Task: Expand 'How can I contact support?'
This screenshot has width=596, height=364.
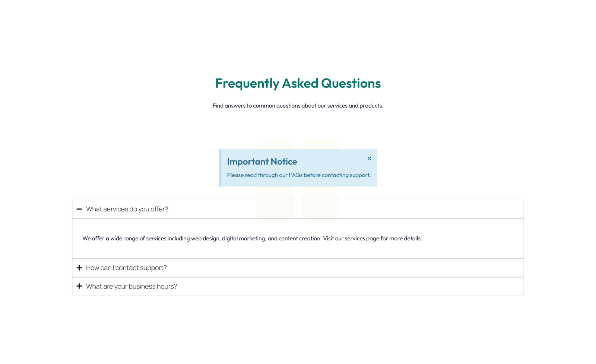Action: point(127,268)
